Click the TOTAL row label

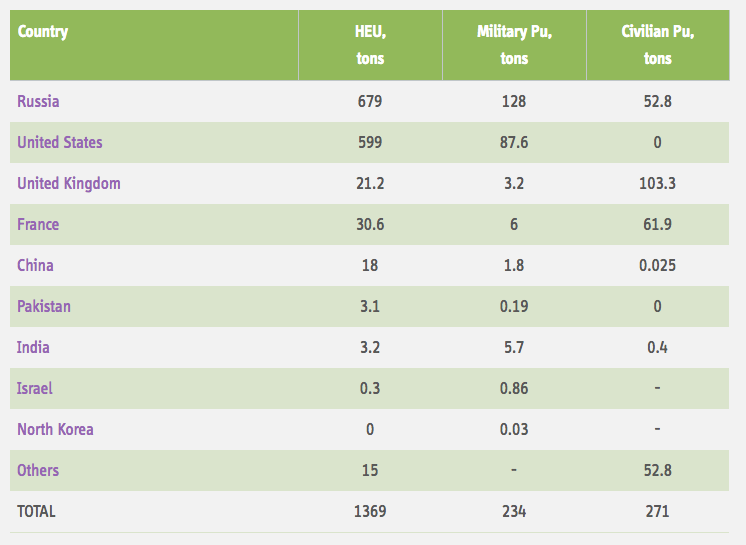(37, 511)
